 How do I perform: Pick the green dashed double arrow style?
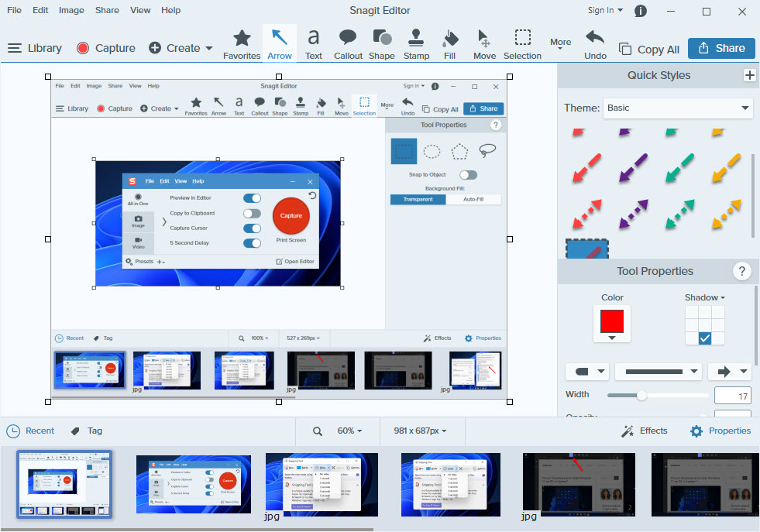tap(679, 214)
